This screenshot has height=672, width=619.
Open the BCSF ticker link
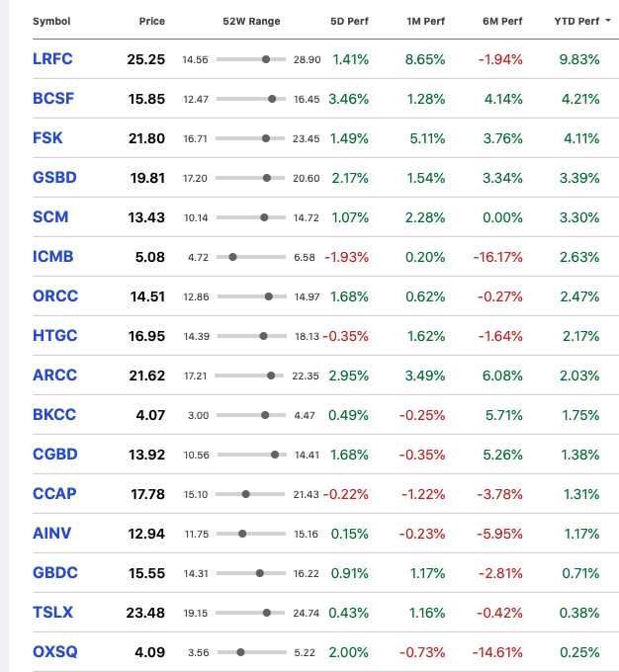[x=53, y=99]
